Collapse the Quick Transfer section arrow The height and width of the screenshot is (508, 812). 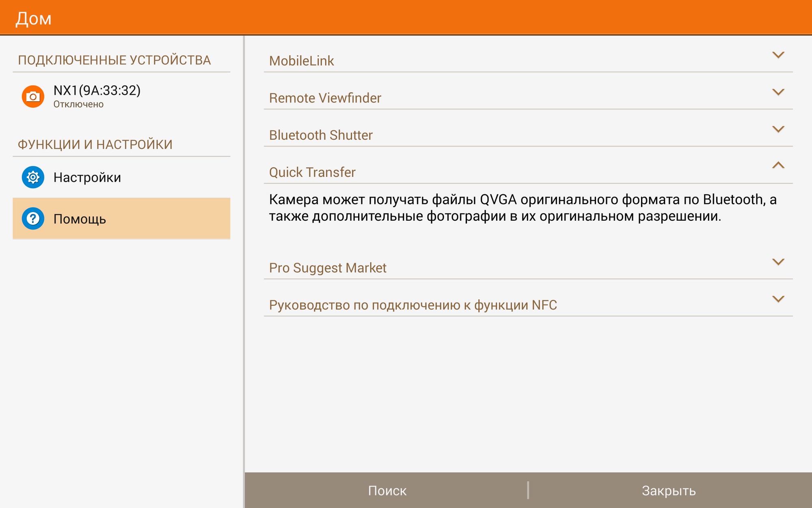778,165
